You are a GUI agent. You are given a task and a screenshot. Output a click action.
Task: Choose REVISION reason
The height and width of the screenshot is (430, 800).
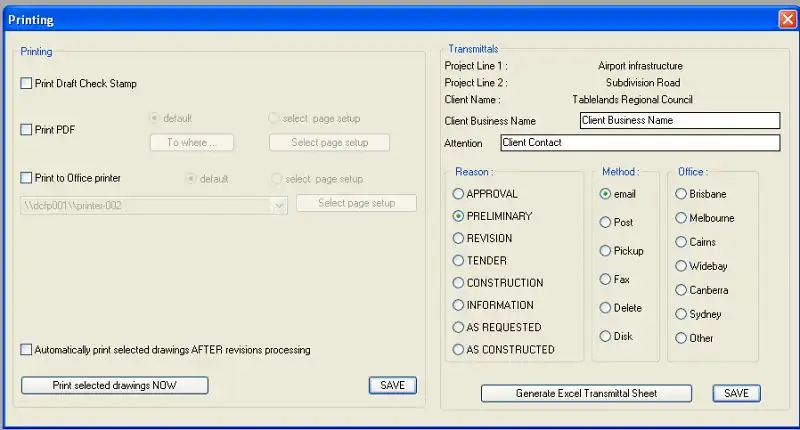coord(458,238)
